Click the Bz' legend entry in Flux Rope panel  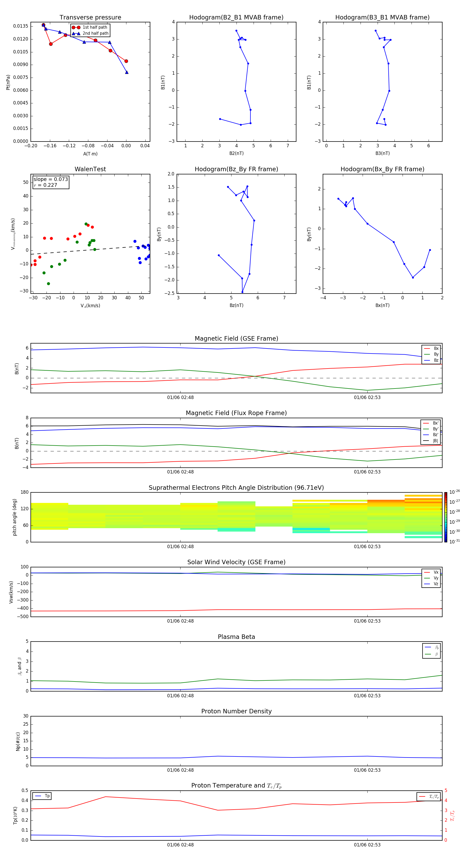pyautogui.click(x=431, y=435)
